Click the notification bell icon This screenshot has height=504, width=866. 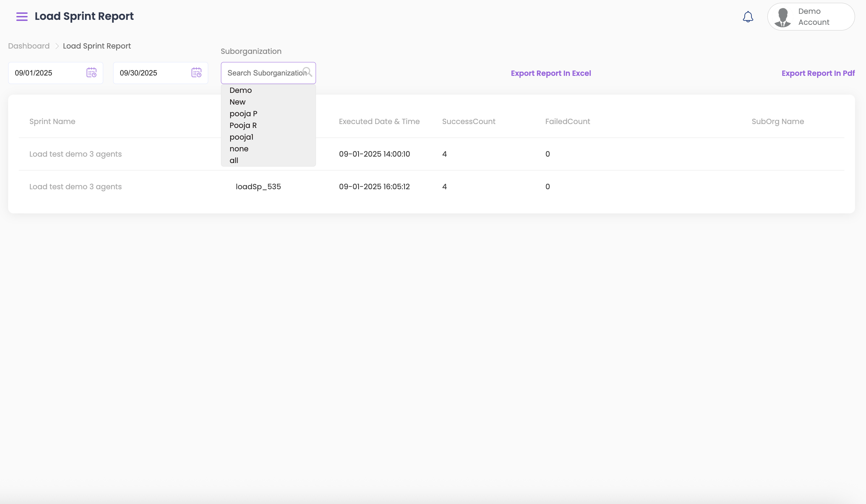click(748, 17)
